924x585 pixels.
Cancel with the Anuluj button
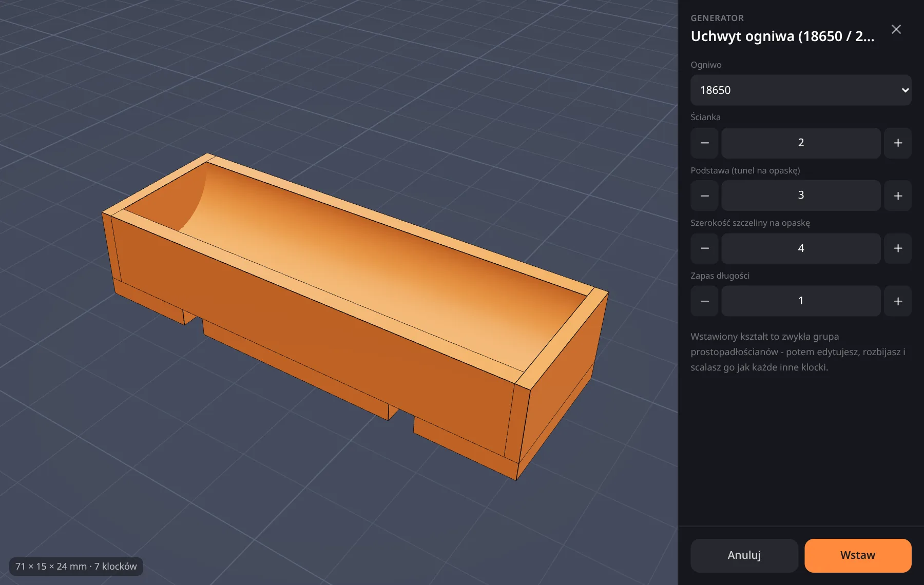tap(744, 555)
